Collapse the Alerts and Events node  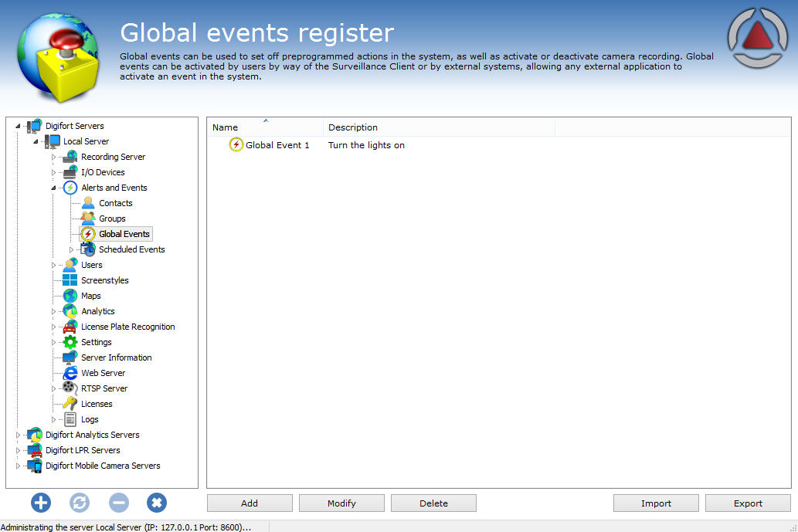pyautogui.click(x=54, y=188)
